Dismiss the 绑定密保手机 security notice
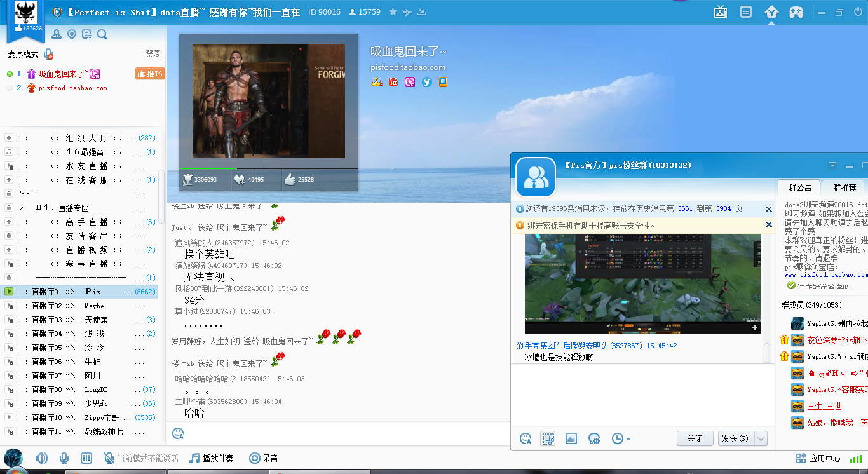Viewport: 868px width, 474px height. point(768,225)
